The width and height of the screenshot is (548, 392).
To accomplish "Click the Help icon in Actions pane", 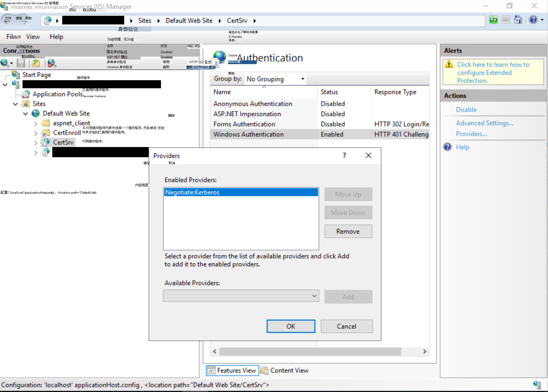I will 447,147.
